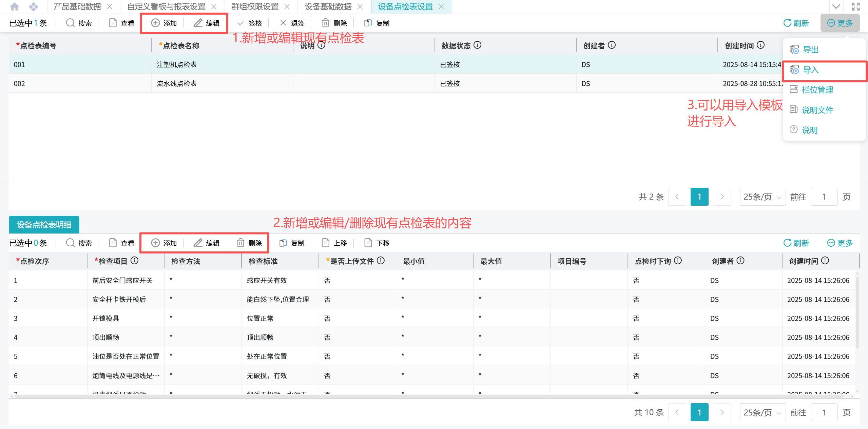
Task: Choose Export (导出) from the More menu
Action: pos(824,49)
